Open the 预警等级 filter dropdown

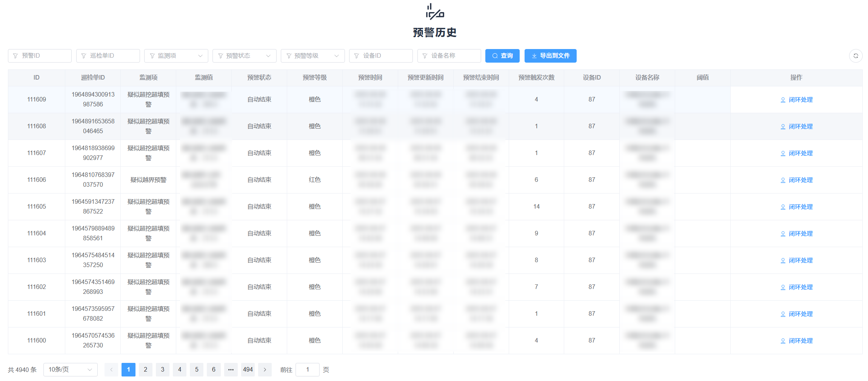[312, 56]
